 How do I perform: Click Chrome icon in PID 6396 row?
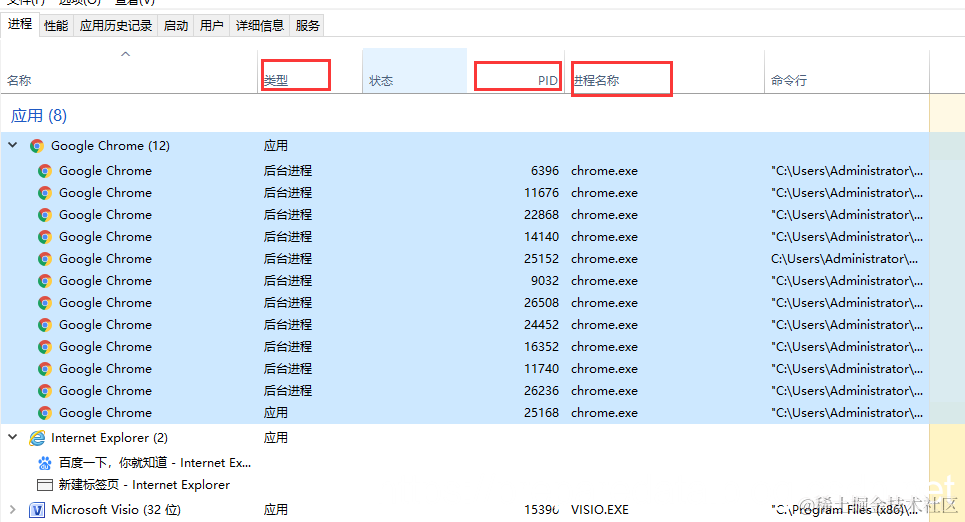pyautogui.click(x=45, y=171)
